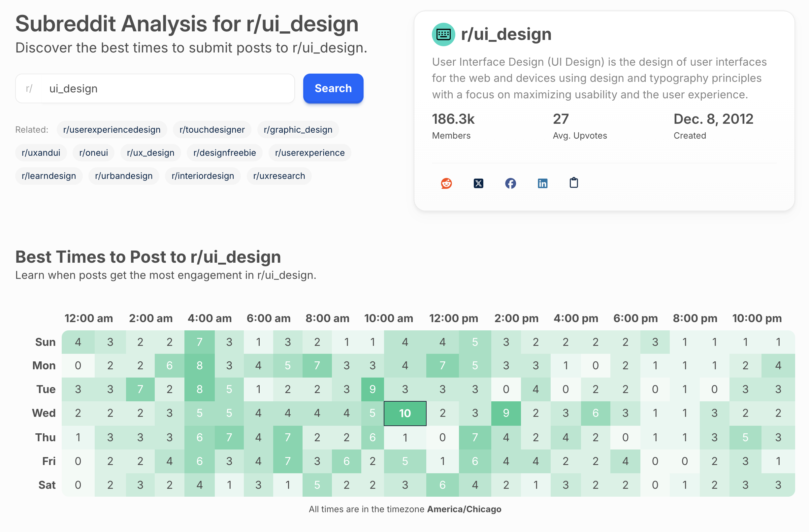809x532 pixels.
Task: Open related r/touchdesigner tag
Action: pos(212,129)
